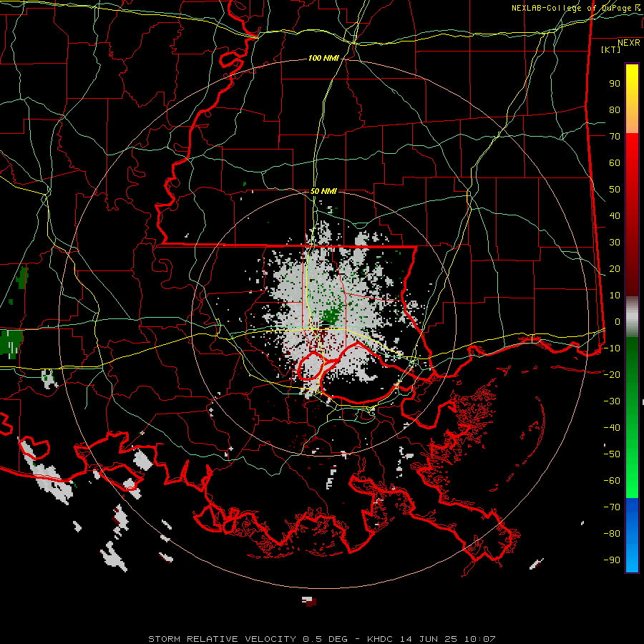Click the -50 value on velocity scale
Image resolution: width=644 pixels, height=644 pixels.
pos(612,454)
